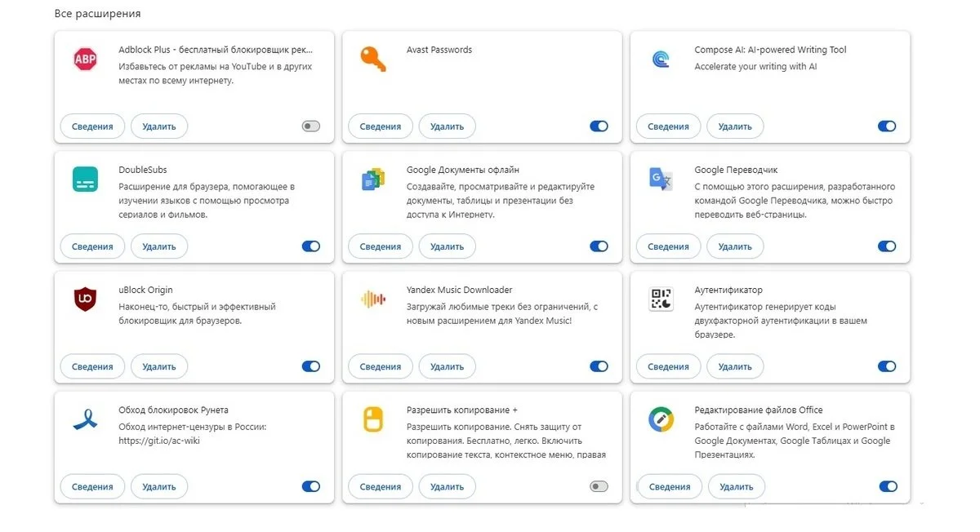Viewport: 980px width, 532px height.
Task: Enable the Adblock Plus extension toggle
Action: pos(311,126)
